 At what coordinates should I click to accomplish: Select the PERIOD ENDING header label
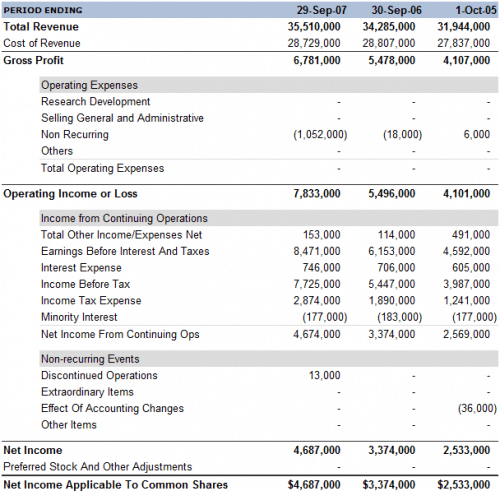pos(43,10)
